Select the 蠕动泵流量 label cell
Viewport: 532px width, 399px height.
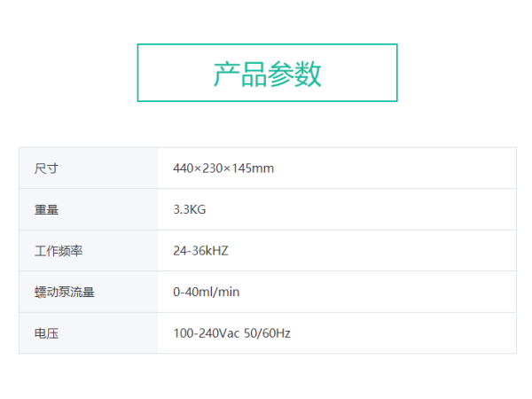point(89,292)
